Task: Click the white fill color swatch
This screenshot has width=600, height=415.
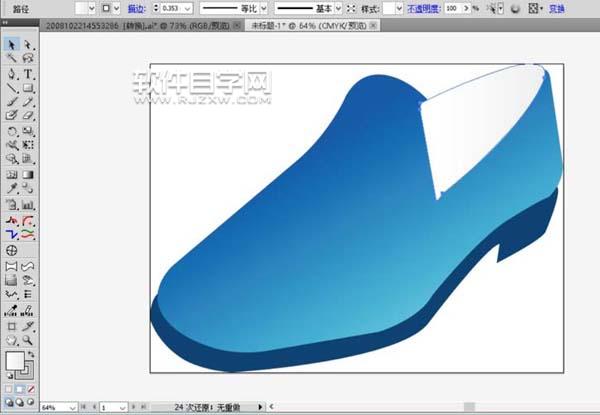Action: click(x=15, y=360)
